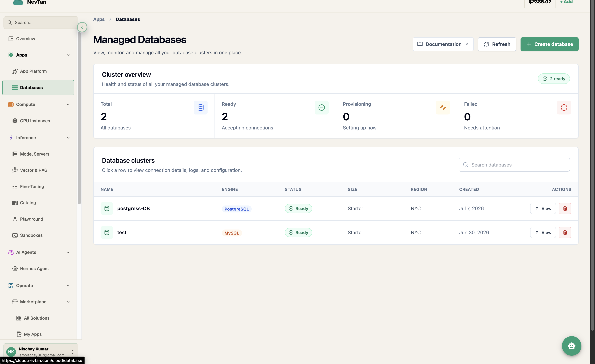The height and width of the screenshot is (364, 595).
Task: Click the SIZE column header
Action: 352,189
